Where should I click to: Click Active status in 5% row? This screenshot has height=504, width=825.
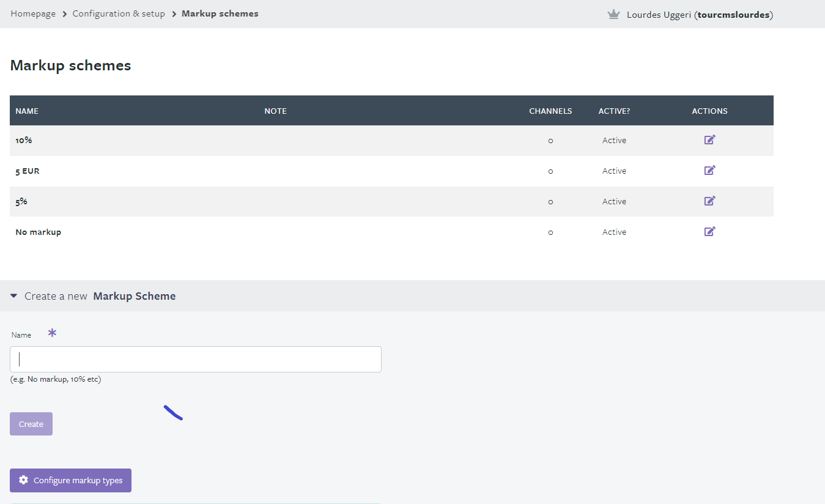[x=614, y=201]
